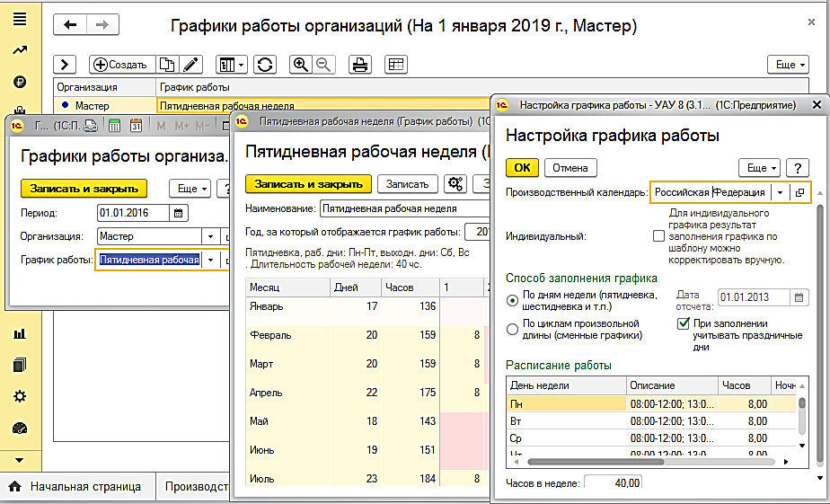
Task: Open calendar picker next to Период date
Action: [179, 213]
